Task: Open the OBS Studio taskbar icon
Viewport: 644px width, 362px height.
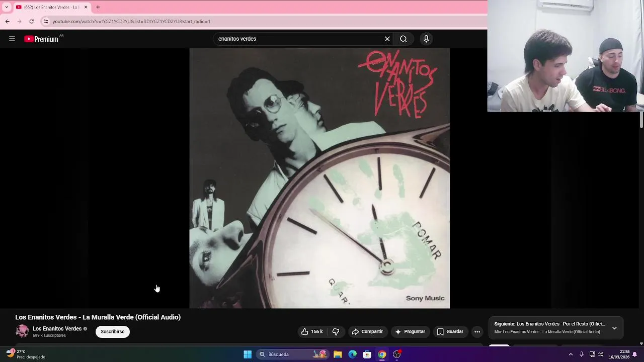Action: [397, 354]
